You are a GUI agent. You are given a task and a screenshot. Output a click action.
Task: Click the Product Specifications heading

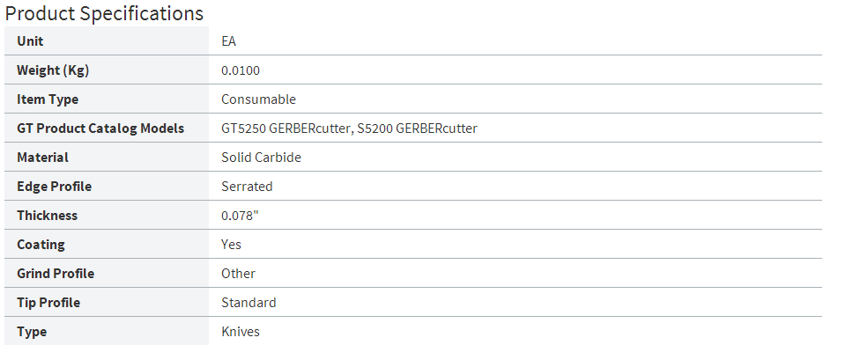click(104, 13)
